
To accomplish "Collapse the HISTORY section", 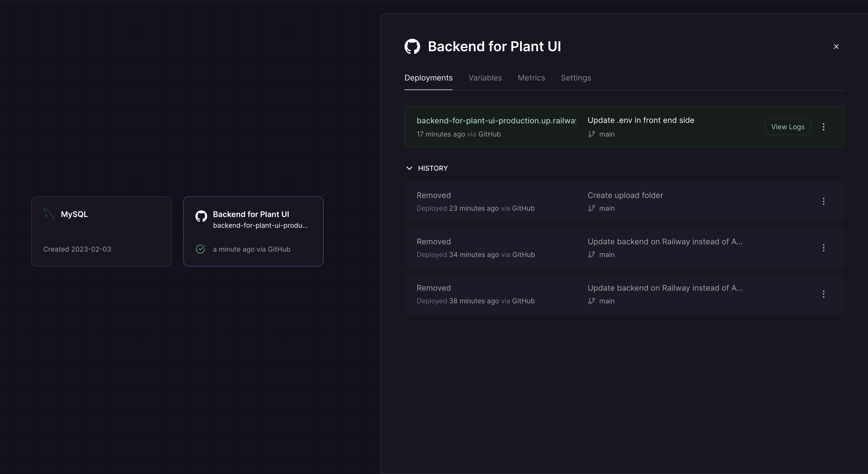I will (409, 168).
